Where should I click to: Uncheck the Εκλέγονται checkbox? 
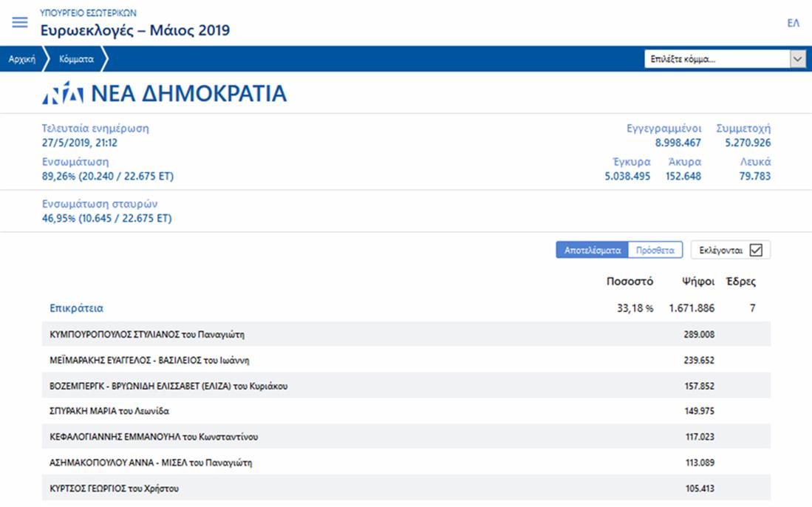pyautogui.click(x=755, y=250)
